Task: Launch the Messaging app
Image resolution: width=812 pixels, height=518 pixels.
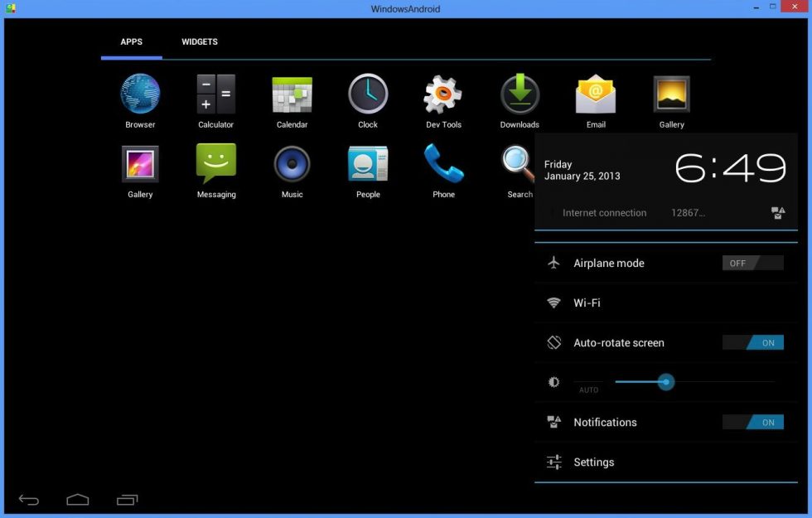Action: tap(215, 163)
